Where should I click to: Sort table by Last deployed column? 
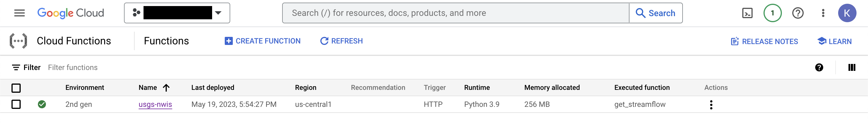[213, 88]
